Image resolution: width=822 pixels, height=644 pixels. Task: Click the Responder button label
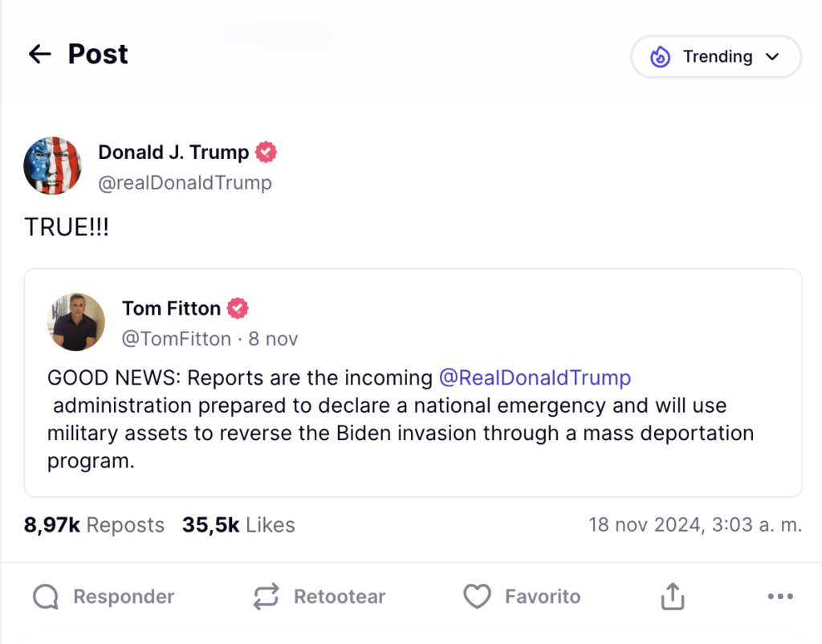coord(124,597)
